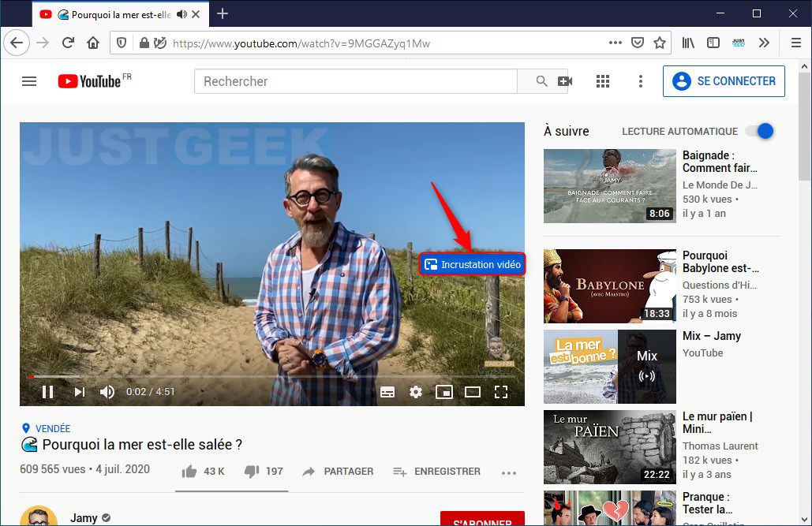This screenshot has height=526, width=812.
Task: Click SE CONNECTER to sign in
Action: [724, 81]
